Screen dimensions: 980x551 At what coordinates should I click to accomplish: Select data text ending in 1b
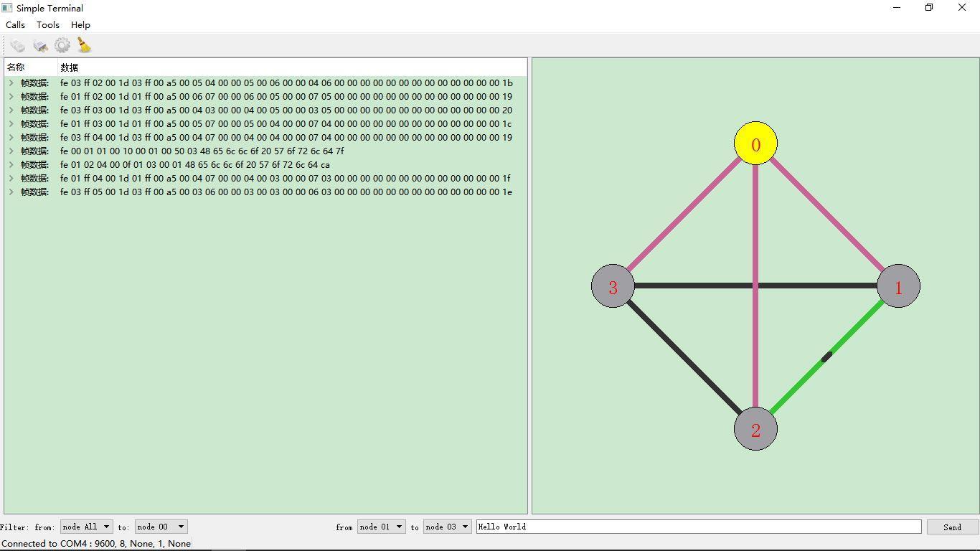[286, 83]
